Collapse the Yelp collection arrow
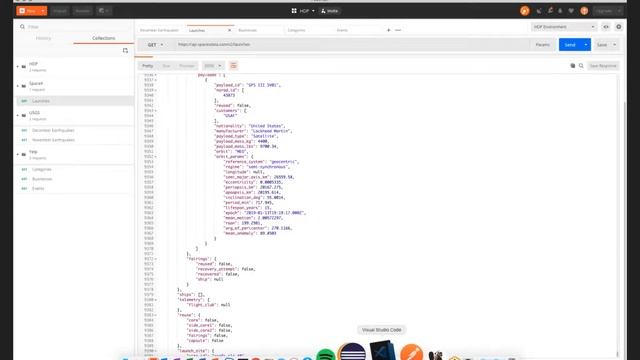 point(18,154)
